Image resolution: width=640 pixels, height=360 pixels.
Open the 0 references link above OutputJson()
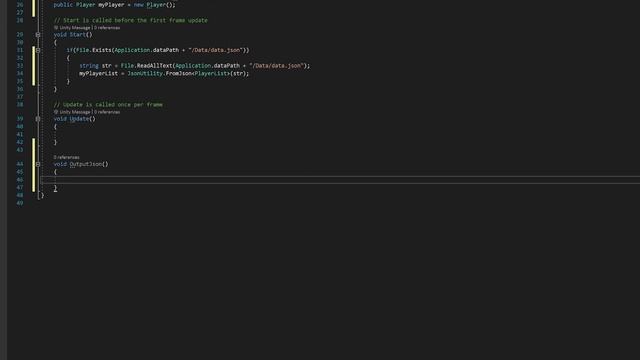click(x=67, y=157)
